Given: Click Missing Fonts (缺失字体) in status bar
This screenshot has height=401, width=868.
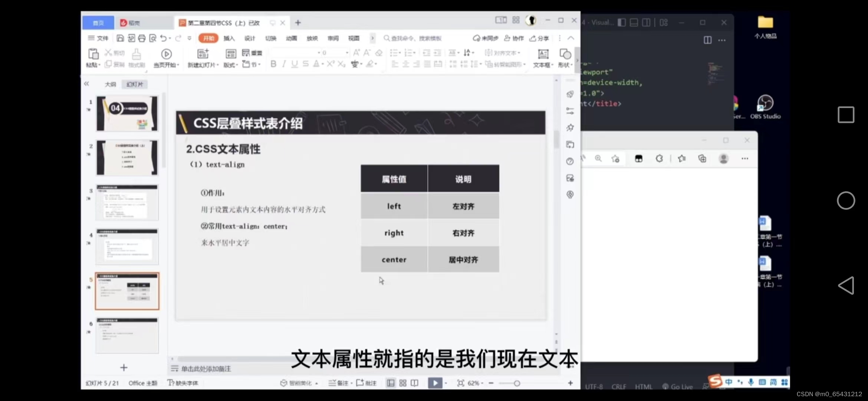Looking at the screenshot, I should (183, 383).
